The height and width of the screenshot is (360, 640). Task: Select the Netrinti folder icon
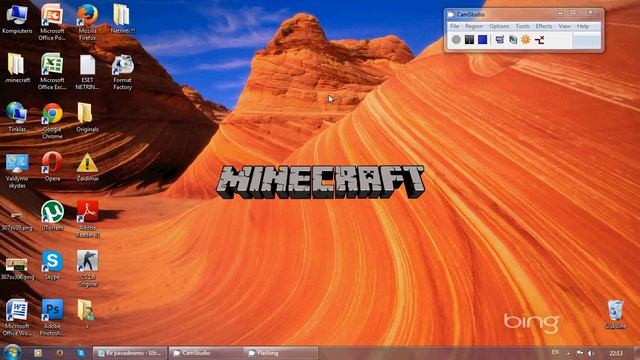click(x=122, y=19)
